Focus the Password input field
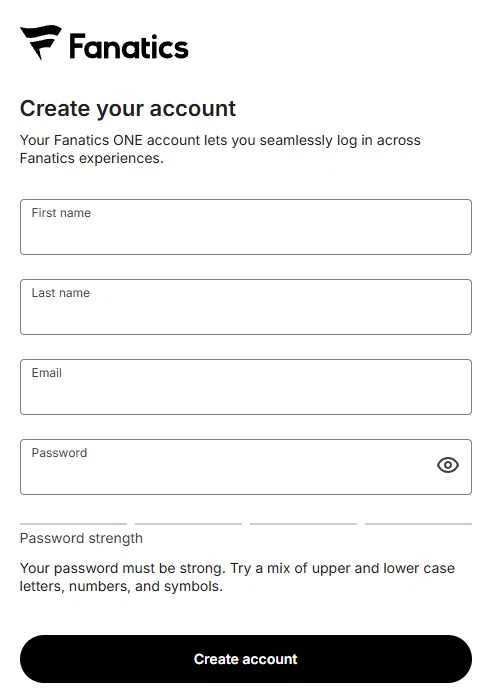This screenshot has height=691, width=495. tap(246, 467)
